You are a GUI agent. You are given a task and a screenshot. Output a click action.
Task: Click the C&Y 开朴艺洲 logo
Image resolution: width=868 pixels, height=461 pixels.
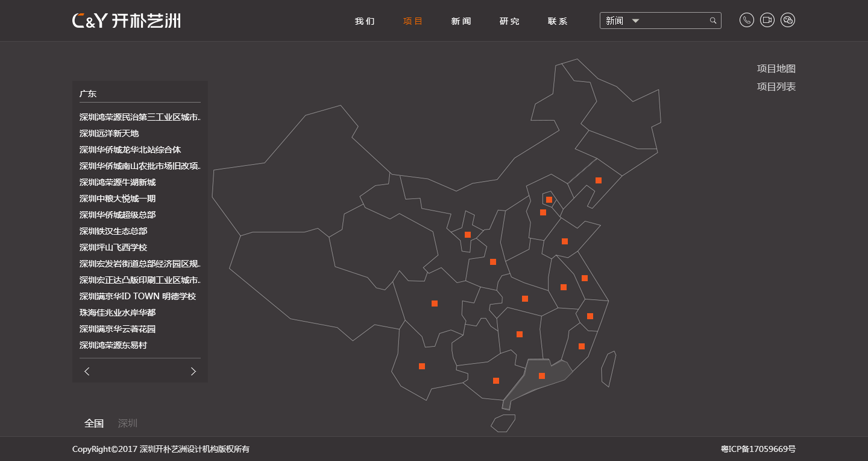(x=127, y=21)
